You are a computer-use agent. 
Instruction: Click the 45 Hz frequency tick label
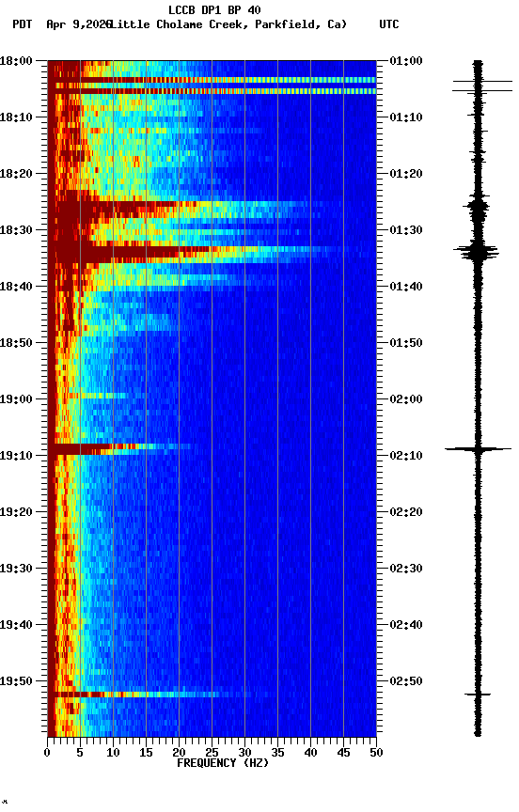point(343,753)
